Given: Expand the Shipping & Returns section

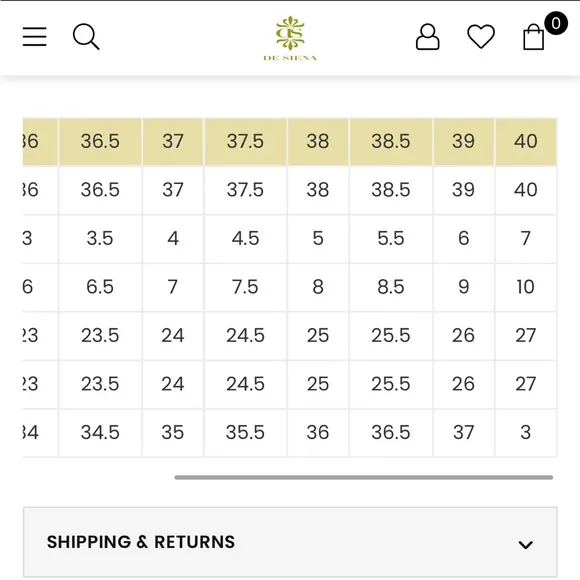Looking at the screenshot, I should 290,542.
